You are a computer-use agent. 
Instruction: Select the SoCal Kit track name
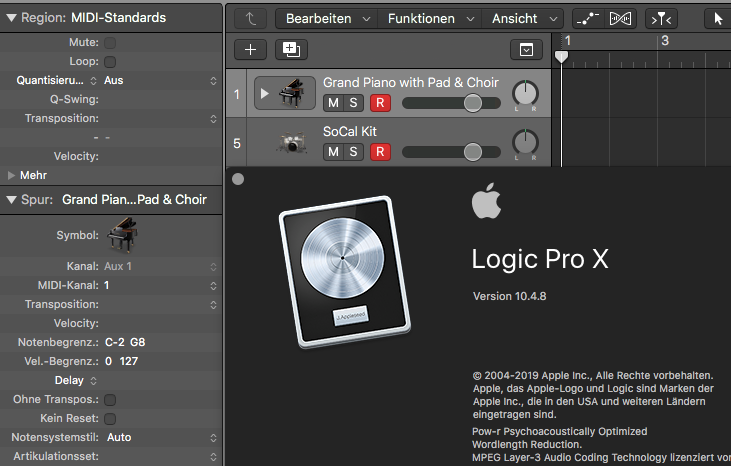(x=350, y=132)
